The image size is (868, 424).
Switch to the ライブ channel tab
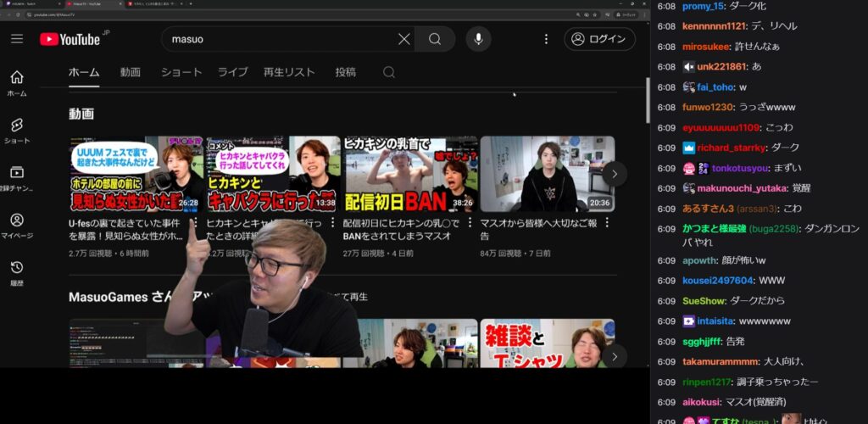click(x=232, y=72)
